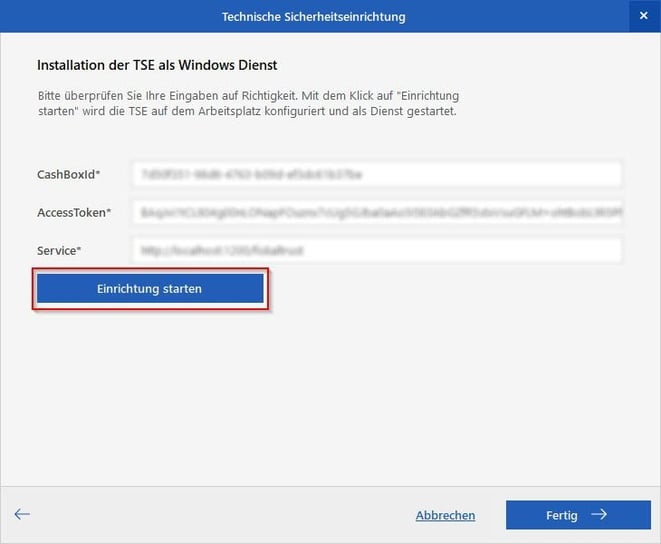Click the empty title bar area left of the title
This screenshot has height=544, width=661.
100,17
